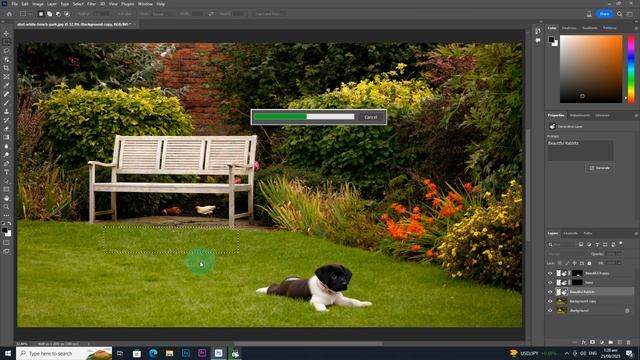
Task: Click the Prompt text field
Action: pos(580,150)
